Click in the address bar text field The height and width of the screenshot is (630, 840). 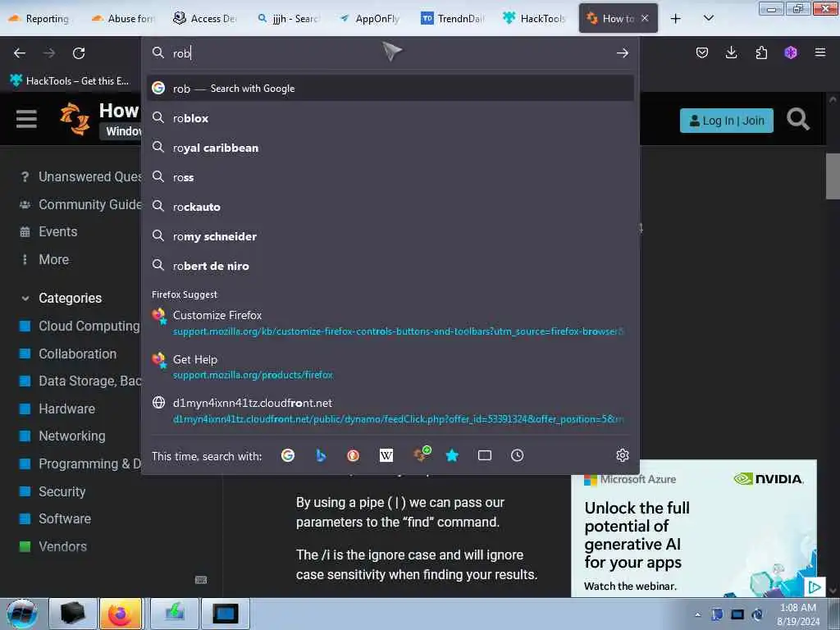point(390,53)
